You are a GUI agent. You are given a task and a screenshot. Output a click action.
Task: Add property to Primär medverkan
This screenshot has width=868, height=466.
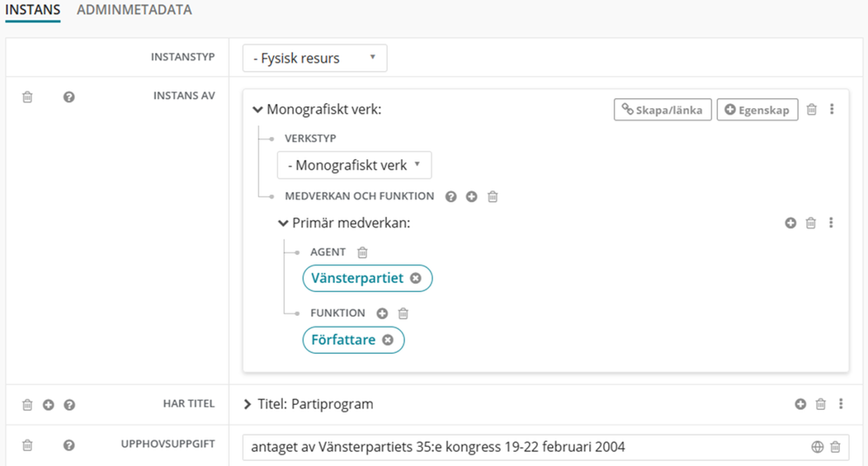click(x=790, y=223)
